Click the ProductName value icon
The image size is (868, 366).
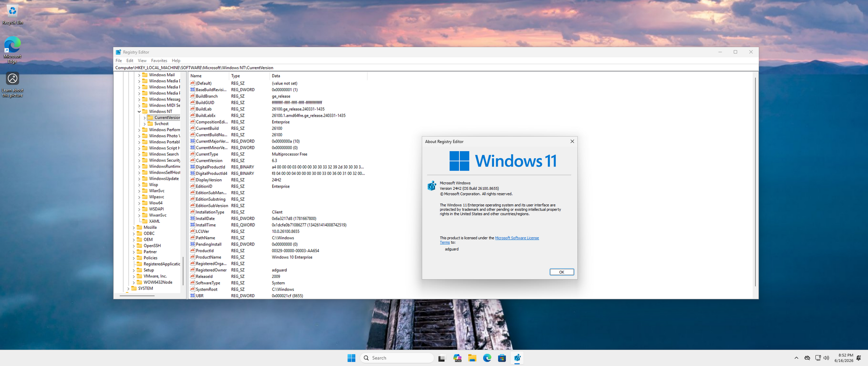[192, 257]
